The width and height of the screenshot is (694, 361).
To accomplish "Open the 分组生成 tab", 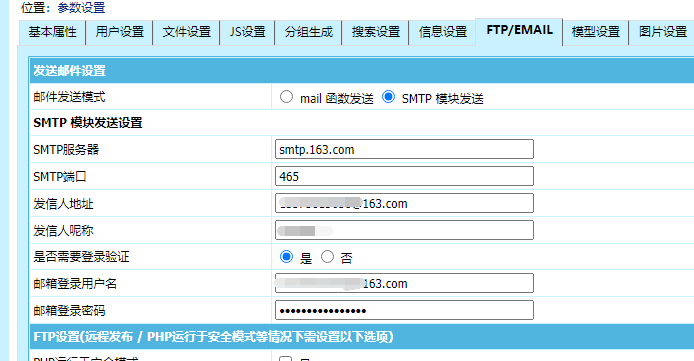I will 308,32.
